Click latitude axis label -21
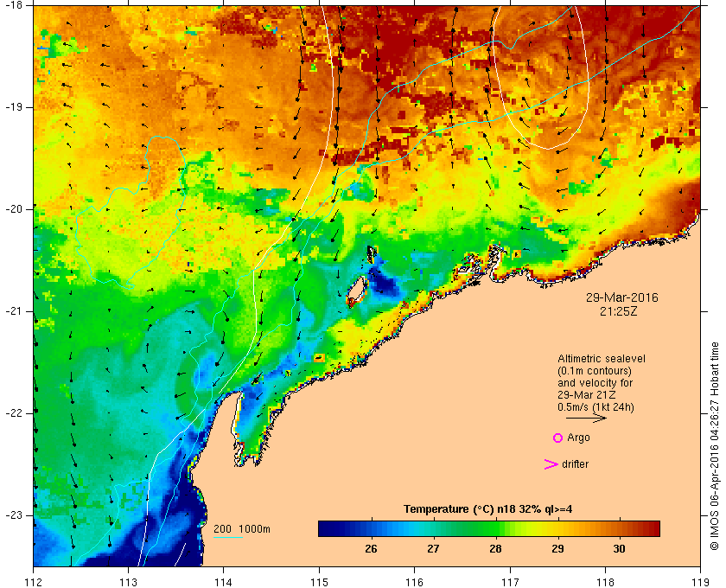The width and height of the screenshot is (726, 588). pyautogui.click(x=14, y=311)
